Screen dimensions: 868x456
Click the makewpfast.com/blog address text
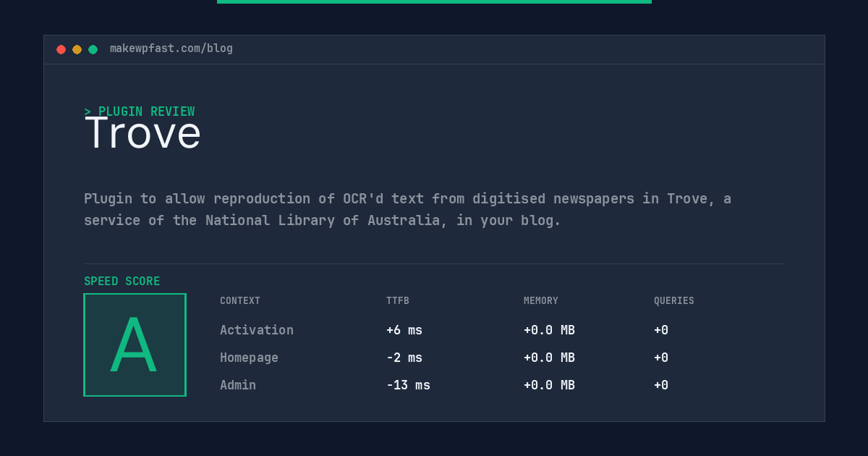171,48
